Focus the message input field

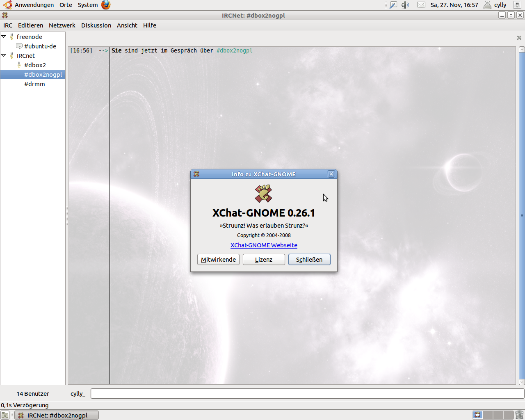307,394
